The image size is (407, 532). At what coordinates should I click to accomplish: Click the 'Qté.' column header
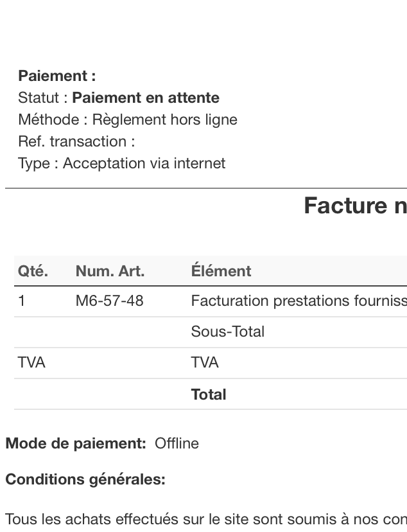pyautogui.click(x=33, y=270)
